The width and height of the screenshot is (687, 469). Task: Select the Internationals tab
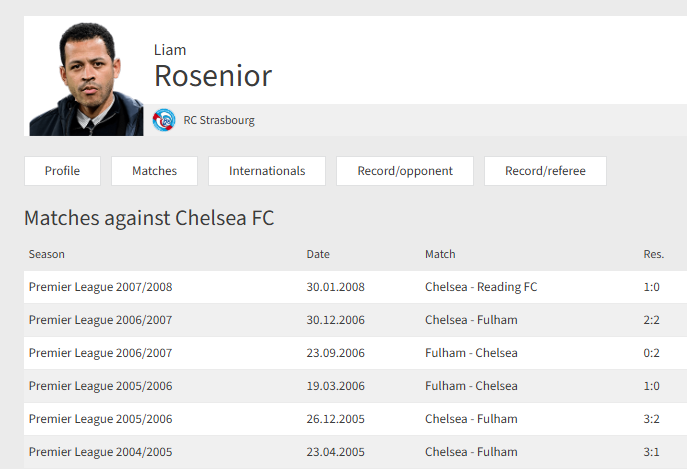pyautogui.click(x=267, y=171)
